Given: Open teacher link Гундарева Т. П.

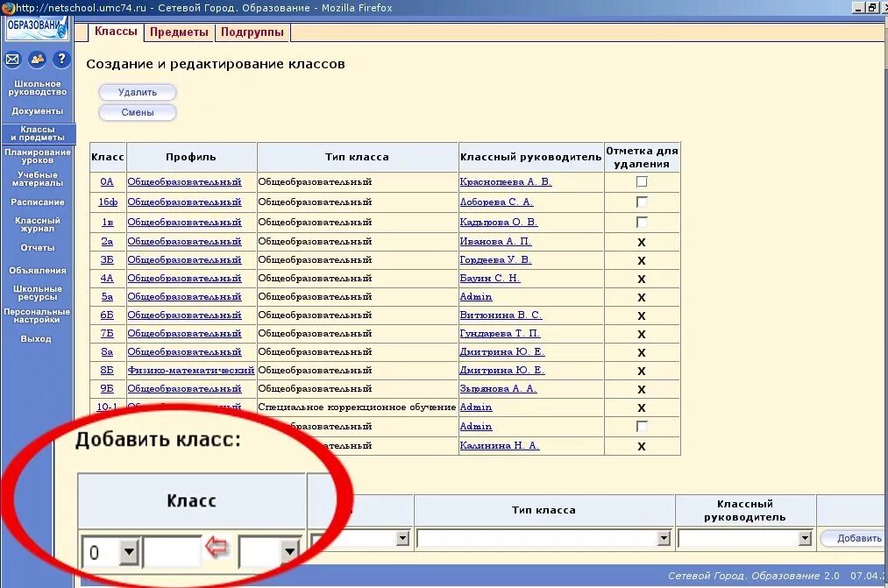Looking at the screenshot, I should click(x=500, y=333).
